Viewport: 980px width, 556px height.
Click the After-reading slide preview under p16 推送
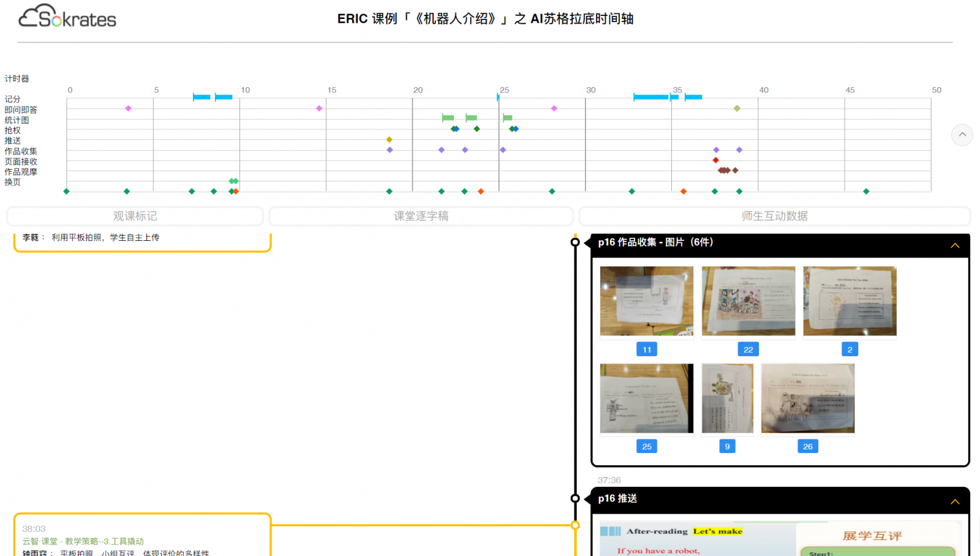696,539
